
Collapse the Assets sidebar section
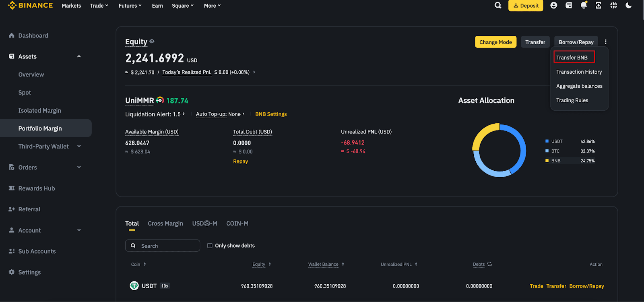79,56
